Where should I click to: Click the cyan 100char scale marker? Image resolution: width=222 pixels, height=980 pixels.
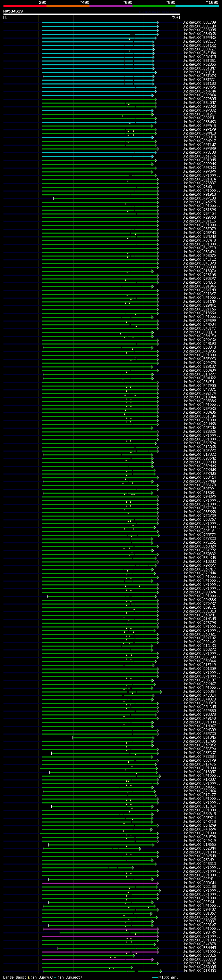pos(155,977)
